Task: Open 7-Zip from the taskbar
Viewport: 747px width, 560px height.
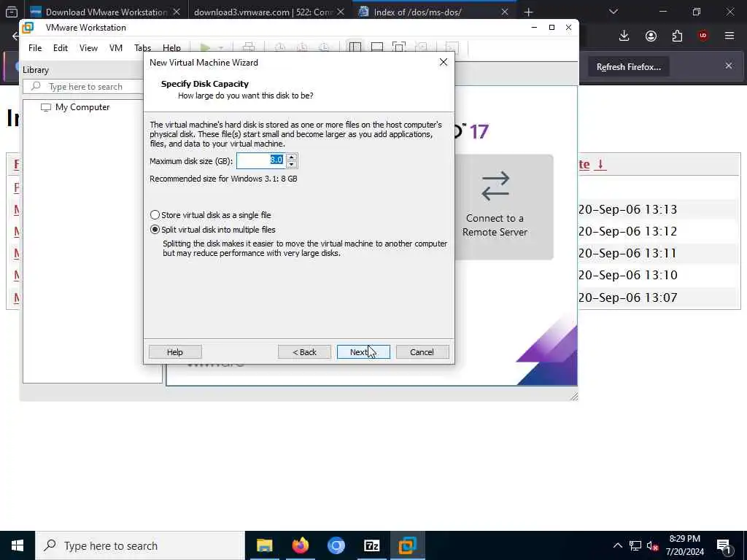Action: [371, 545]
